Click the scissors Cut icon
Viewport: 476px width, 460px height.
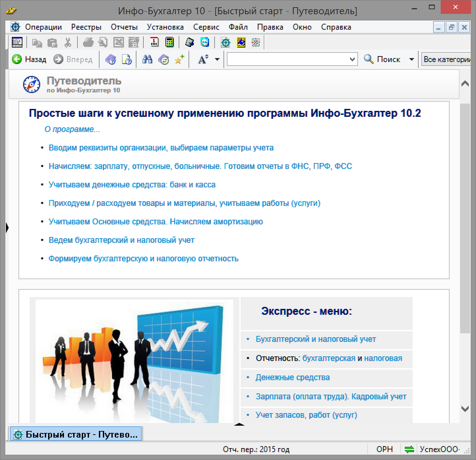click(x=68, y=43)
